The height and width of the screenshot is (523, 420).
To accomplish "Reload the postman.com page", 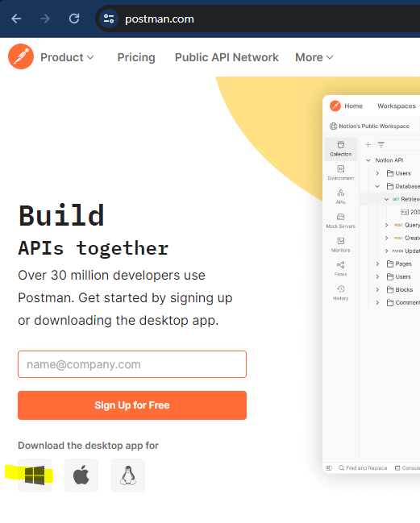I will coord(74,19).
